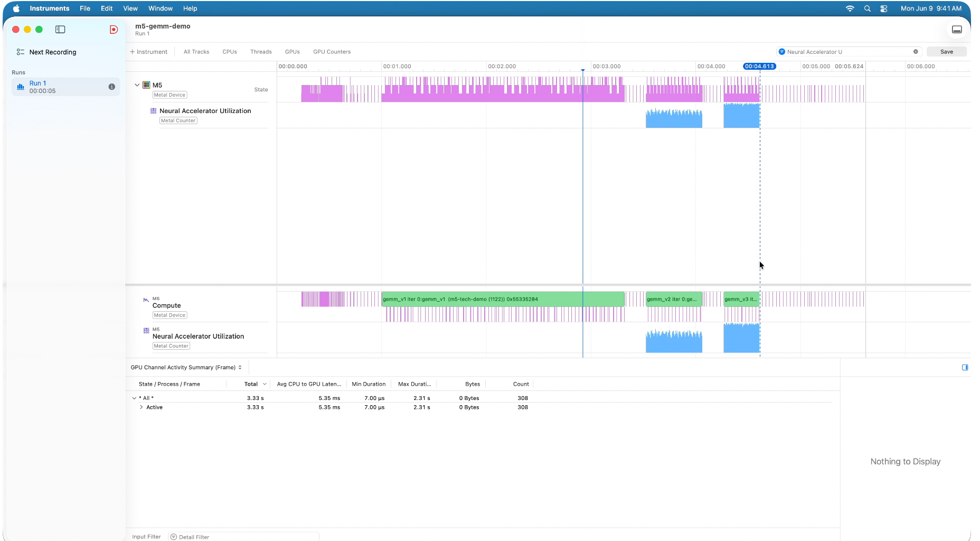Viewport: 980px width, 541px height.
Task: Click the Save button
Action: 947,52
